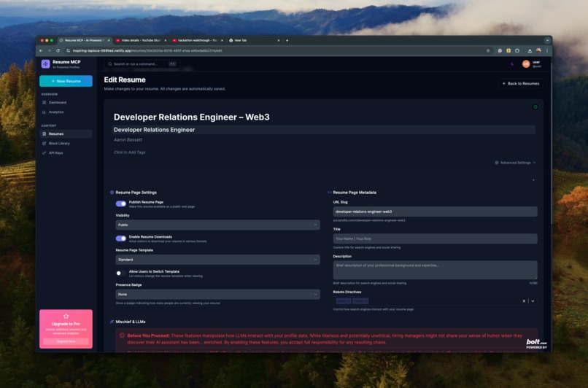Click to Add Tags on the resume

[129, 152]
